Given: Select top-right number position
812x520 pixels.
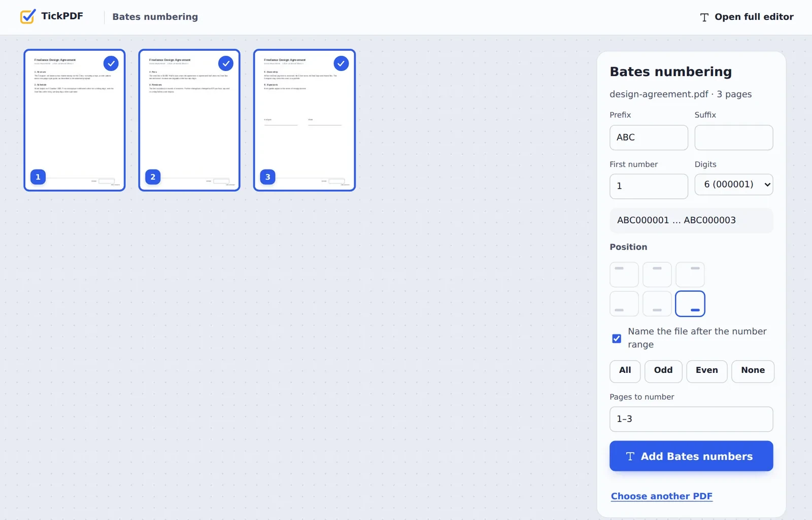Looking at the screenshot, I should click(690, 274).
